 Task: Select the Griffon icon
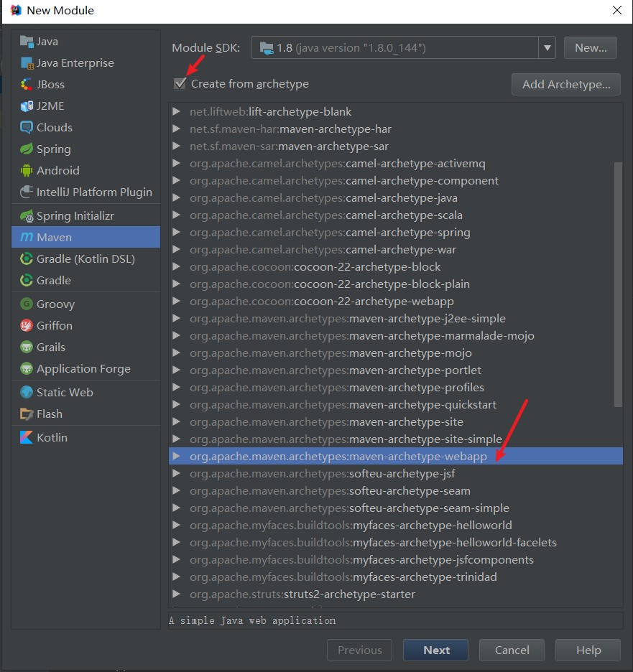coord(27,326)
